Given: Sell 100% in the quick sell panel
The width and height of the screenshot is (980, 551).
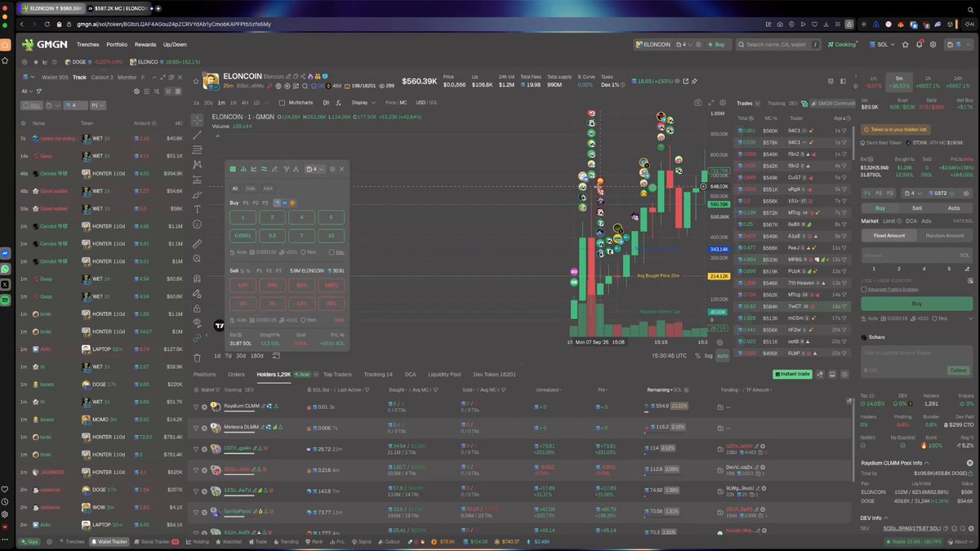Looking at the screenshot, I should pos(331,285).
